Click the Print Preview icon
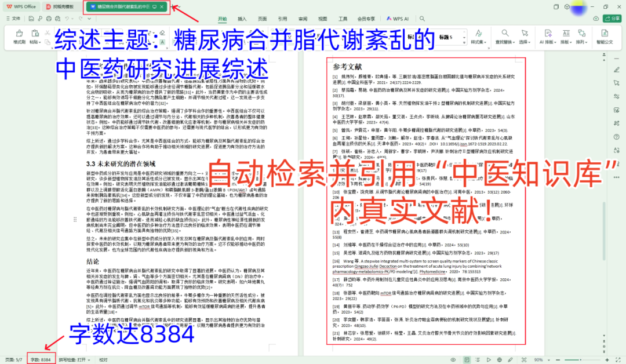Viewport: 626px width, 364px height. pos(58,19)
